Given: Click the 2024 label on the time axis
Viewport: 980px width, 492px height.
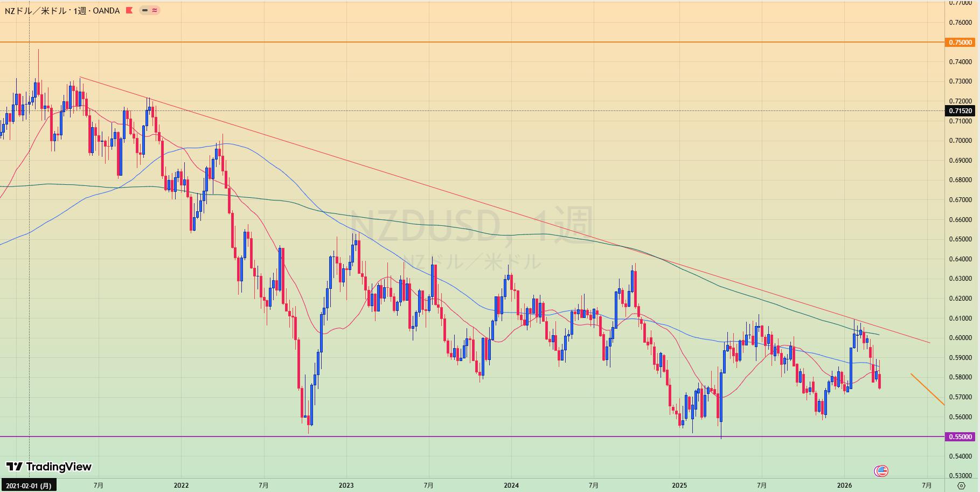Looking at the screenshot, I should click(x=511, y=485).
